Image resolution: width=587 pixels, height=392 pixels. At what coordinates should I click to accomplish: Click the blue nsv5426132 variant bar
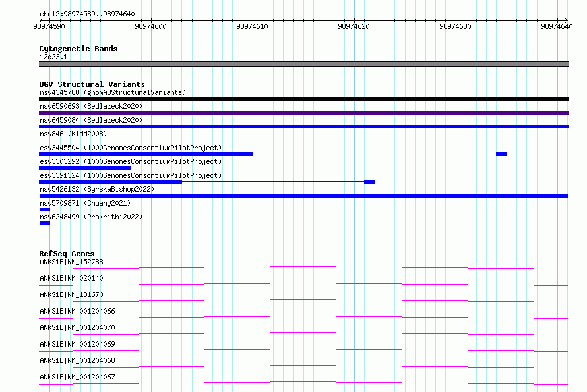303,196
